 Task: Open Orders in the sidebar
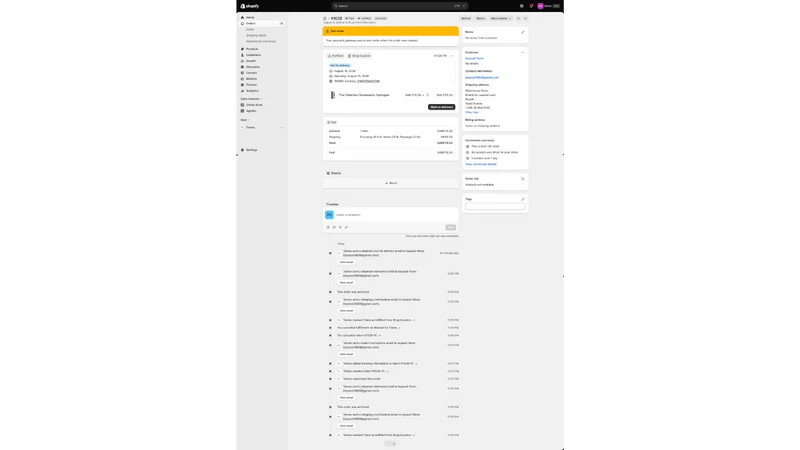(x=251, y=23)
